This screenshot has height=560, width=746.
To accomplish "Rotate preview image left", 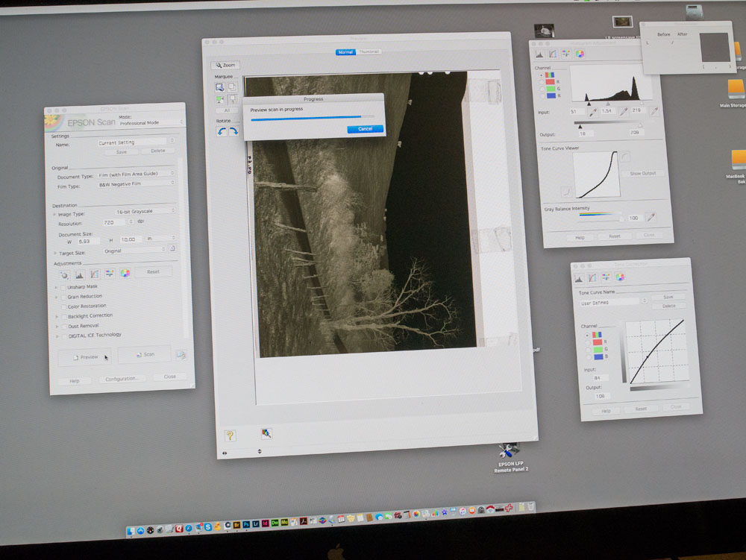I will tap(222, 132).
